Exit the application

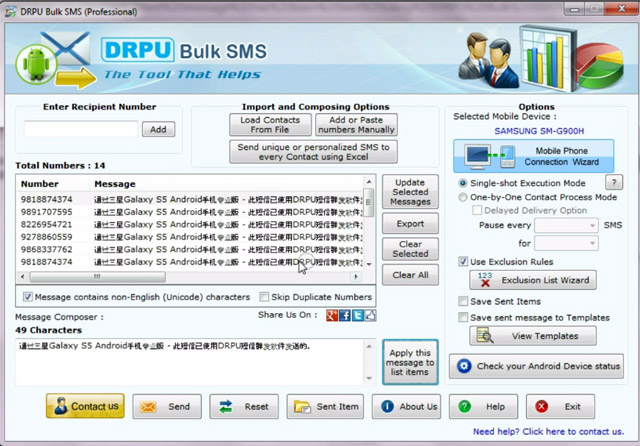click(560, 406)
